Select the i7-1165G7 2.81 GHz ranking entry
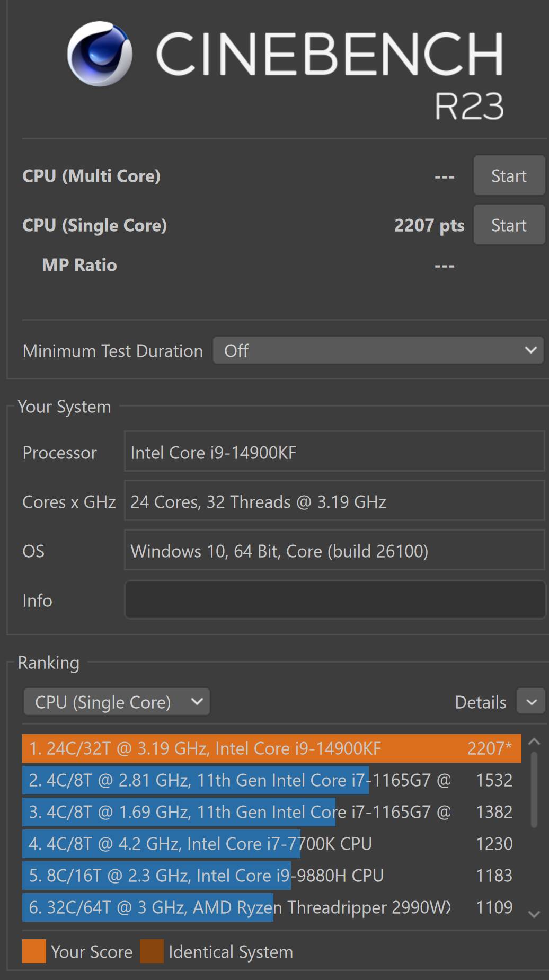Screen dimensions: 549x980 click(268, 780)
